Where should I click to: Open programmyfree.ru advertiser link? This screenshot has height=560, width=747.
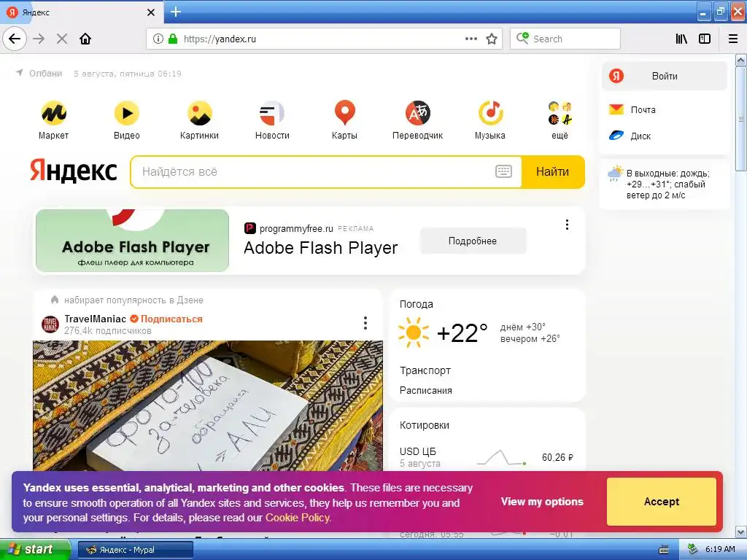296,228
